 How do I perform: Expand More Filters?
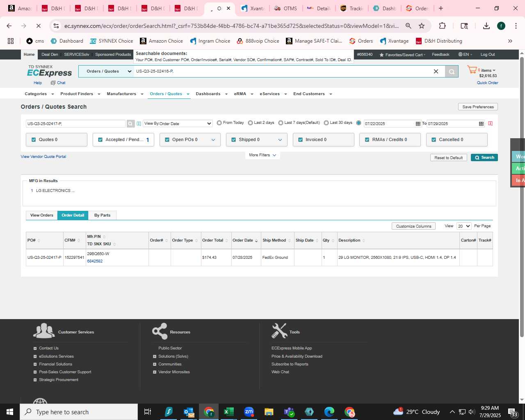point(262,155)
